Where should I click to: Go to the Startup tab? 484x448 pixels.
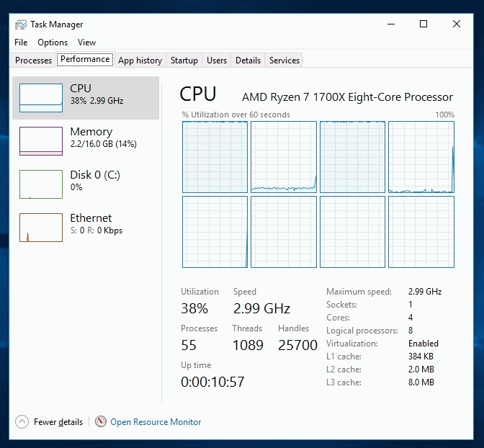[x=184, y=61]
